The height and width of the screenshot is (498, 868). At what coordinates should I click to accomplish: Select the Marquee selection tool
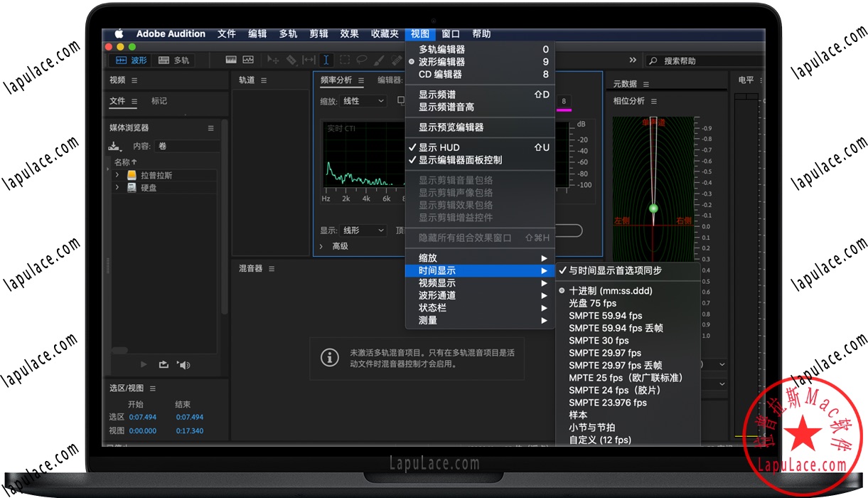pos(344,60)
